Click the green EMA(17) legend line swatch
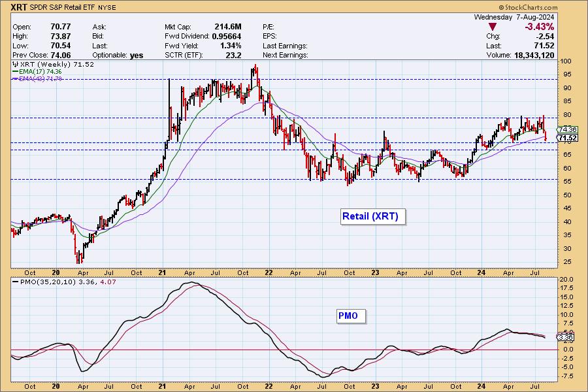The image size is (588, 392). [x=15, y=72]
